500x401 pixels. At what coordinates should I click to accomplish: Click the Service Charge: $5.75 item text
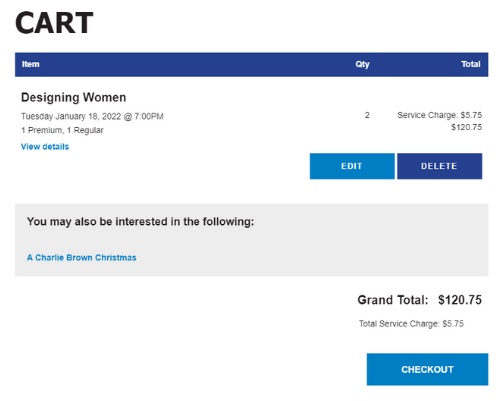coord(440,115)
